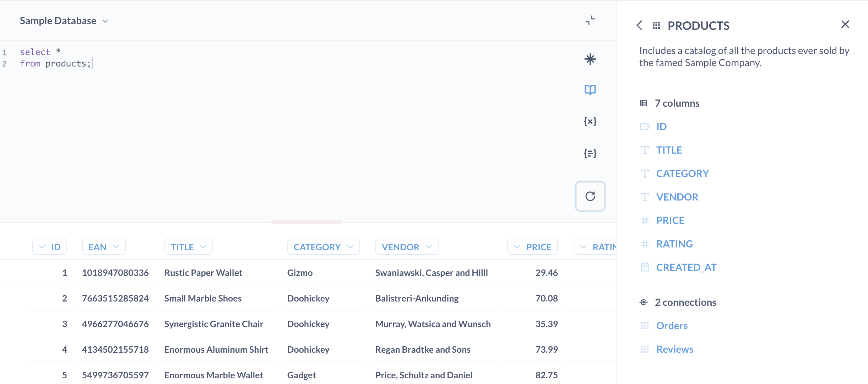Viewport: 868px width, 384px height.
Task: Open the SQL variables panel
Action: coord(590,121)
